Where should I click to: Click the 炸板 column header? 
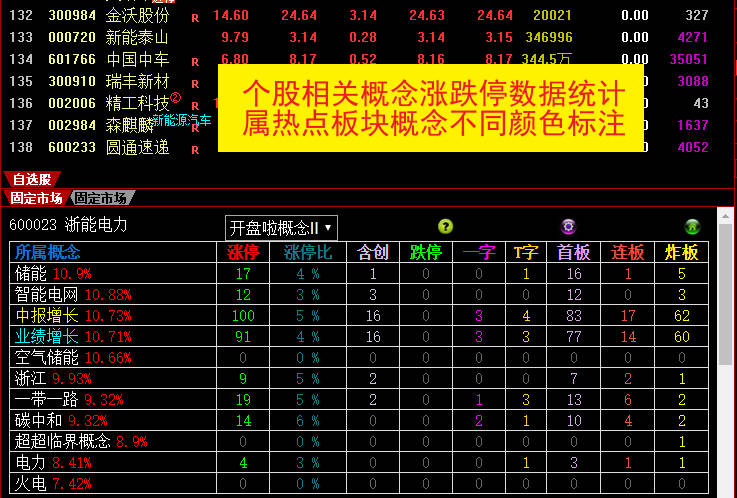[x=682, y=252]
